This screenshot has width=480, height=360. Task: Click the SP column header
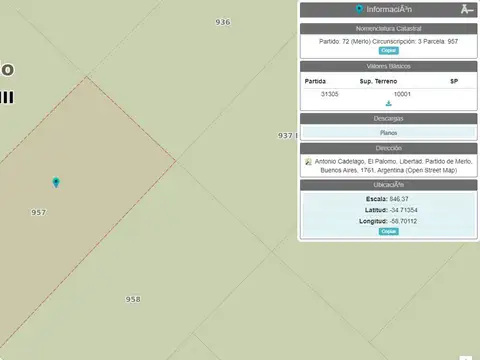[454, 81]
